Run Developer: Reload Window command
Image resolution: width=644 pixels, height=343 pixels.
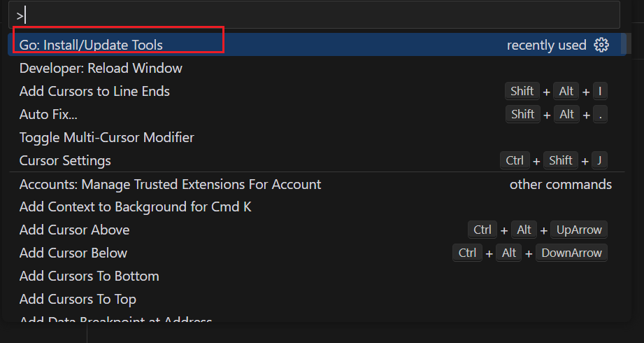point(101,68)
